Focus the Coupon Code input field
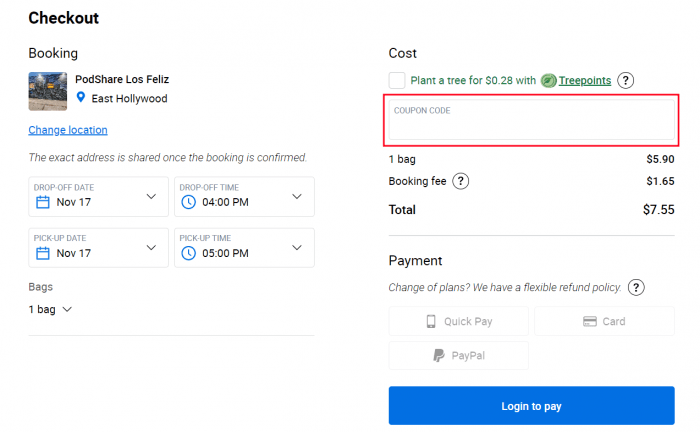 pyautogui.click(x=531, y=120)
